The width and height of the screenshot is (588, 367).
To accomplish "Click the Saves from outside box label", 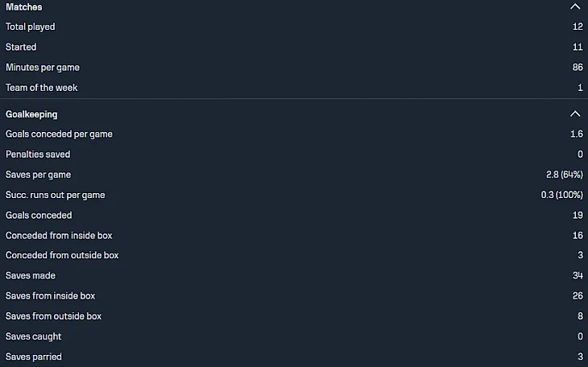I will (53, 315).
